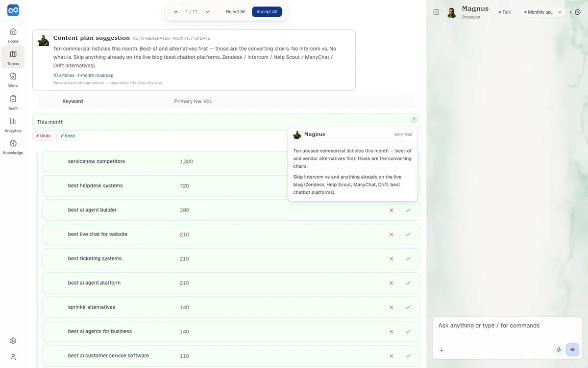Open the Audit section
The height and width of the screenshot is (368, 588).
(13, 102)
